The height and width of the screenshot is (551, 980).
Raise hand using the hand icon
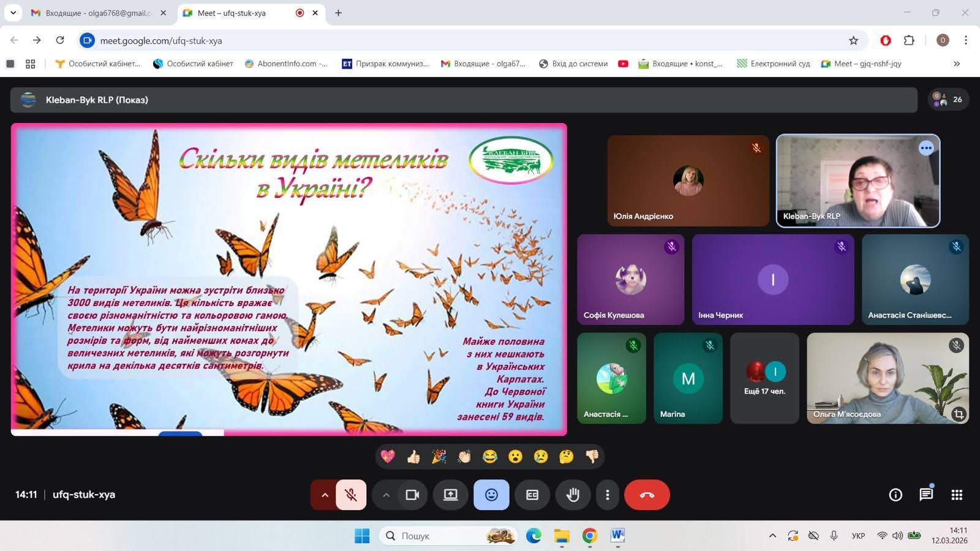click(573, 495)
